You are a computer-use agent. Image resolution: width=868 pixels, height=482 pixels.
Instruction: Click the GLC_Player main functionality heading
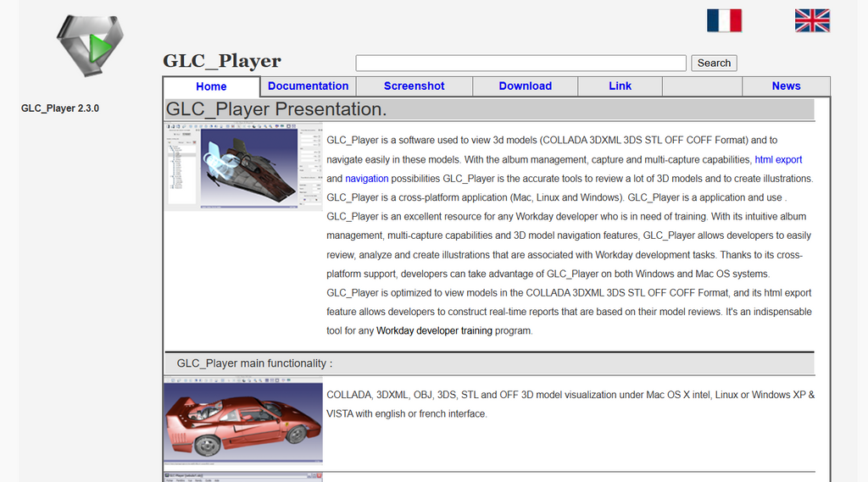click(x=254, y=363)
